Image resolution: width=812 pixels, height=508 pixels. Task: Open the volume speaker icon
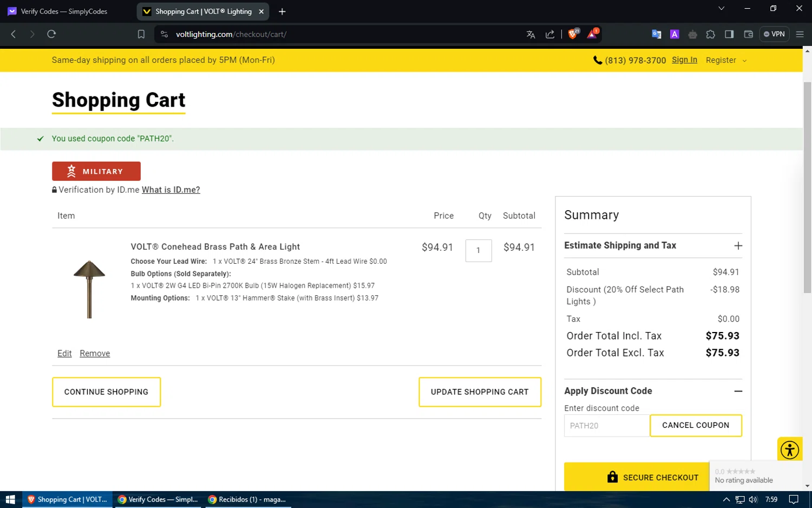(x=753, y=499)
